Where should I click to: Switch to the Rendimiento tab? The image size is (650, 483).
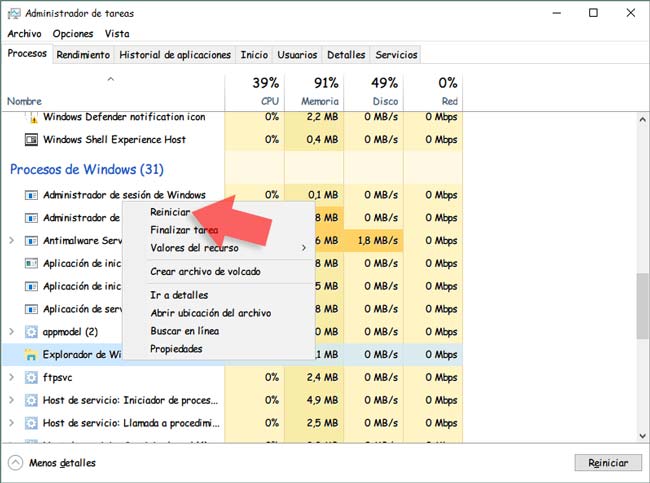pyautogui.click(x=83, y=55)
